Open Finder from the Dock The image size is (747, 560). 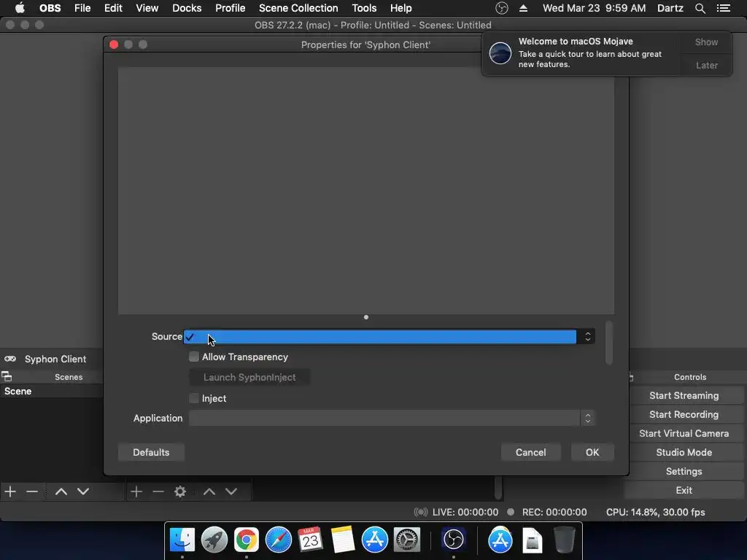click(x=182, y=540)
